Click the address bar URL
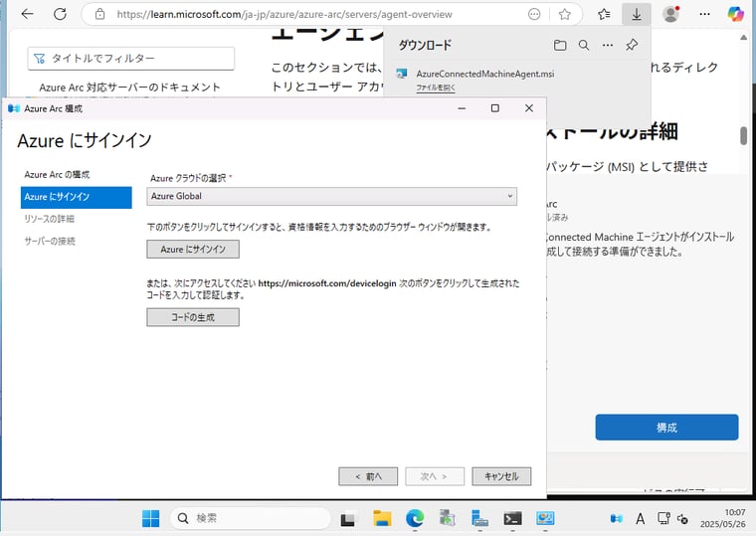The image size is (756, 536). (284, 15)
